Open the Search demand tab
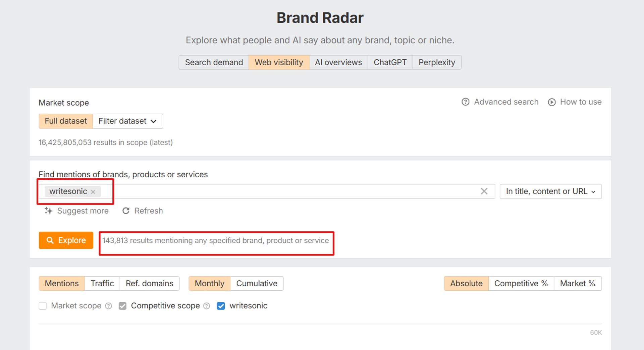This screenshot has height=350, width=644. click(x=214, y=62)
